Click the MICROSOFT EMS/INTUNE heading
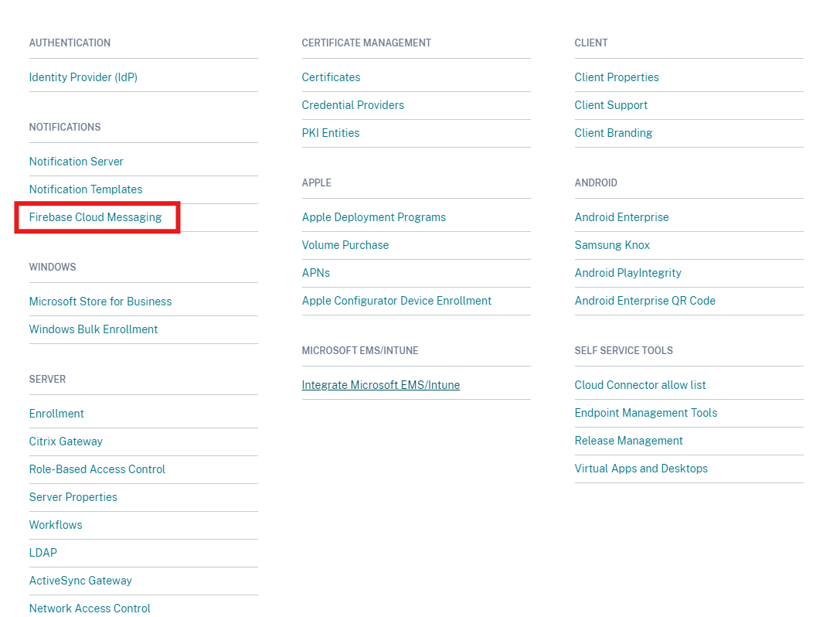 pyautogui.click(x=360, y=350)
